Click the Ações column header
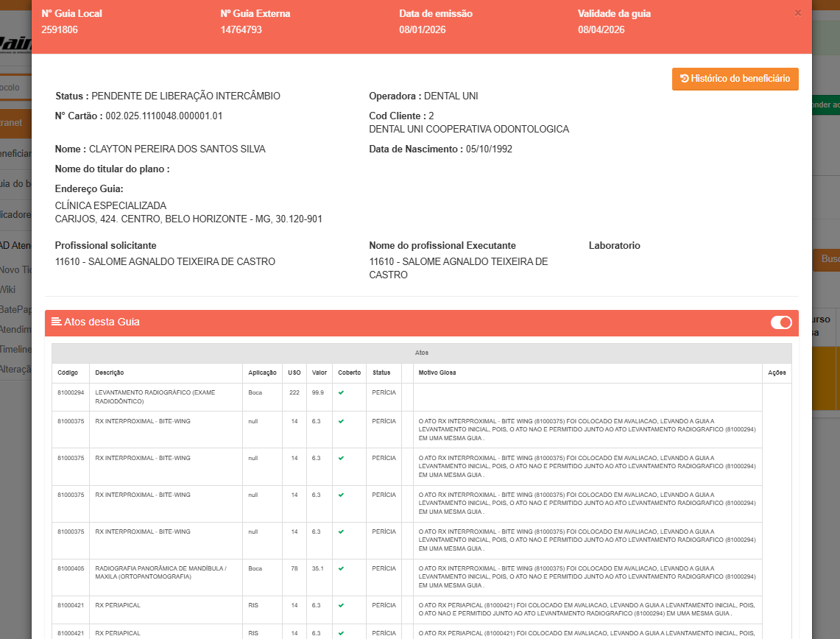Image resolution: width=840 pixels, height=639 pixels. (777, 373)
